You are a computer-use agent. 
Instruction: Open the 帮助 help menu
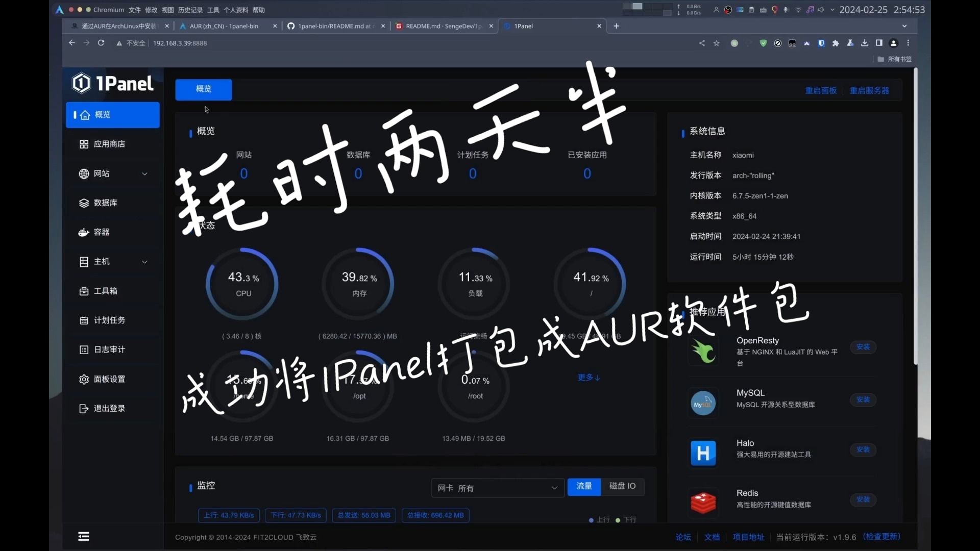click(x=259, y=10)
